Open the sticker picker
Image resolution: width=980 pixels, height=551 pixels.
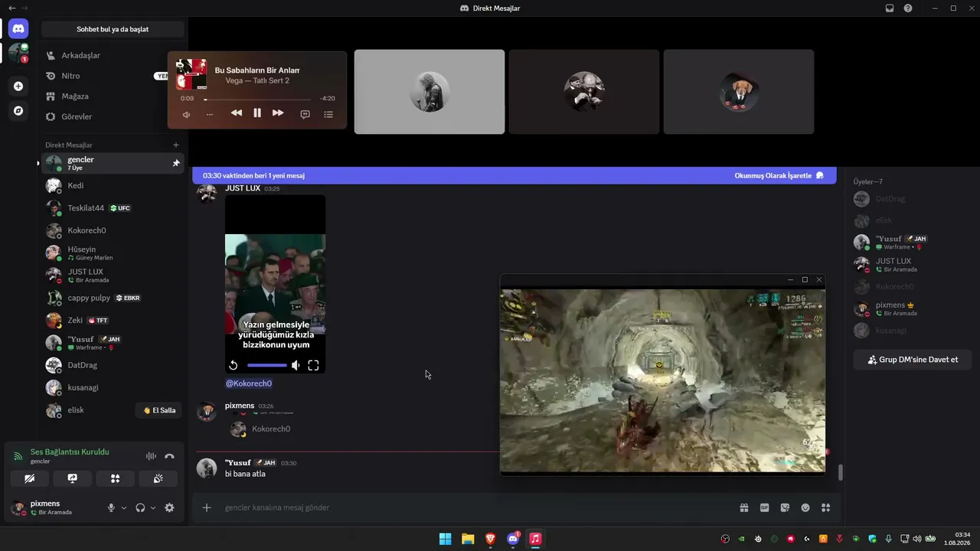pyautogui.click(x=785, y=507)
